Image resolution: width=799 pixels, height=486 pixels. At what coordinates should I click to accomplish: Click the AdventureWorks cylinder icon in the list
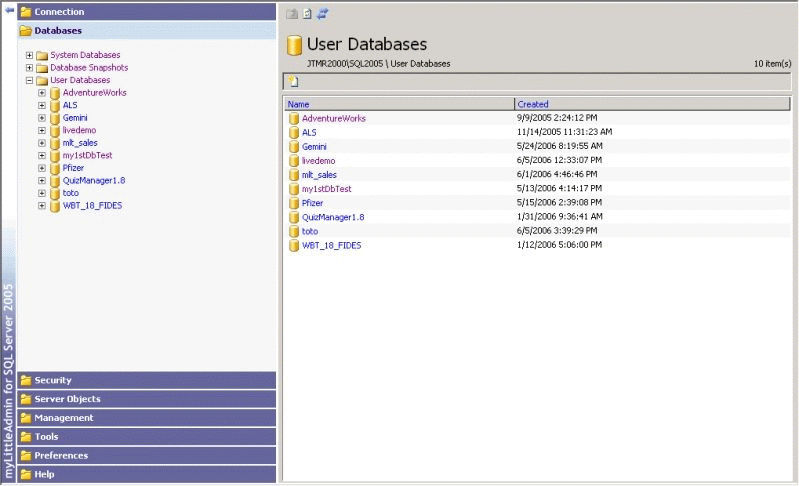click(x=294, y=118)
